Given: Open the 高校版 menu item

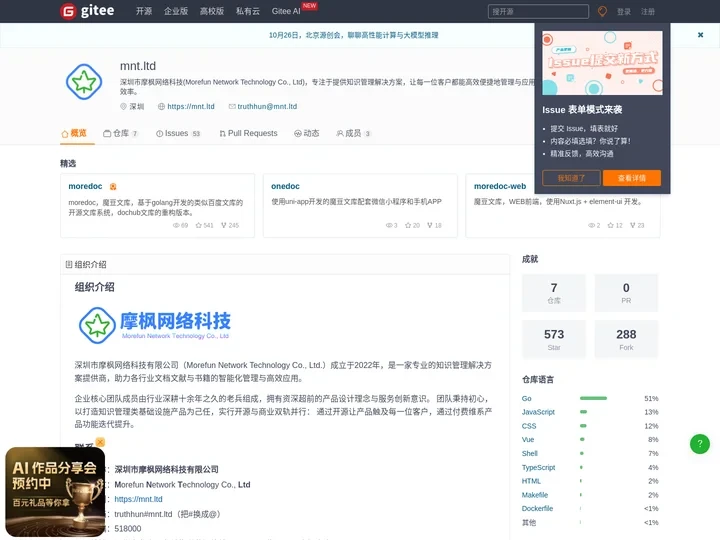Looking at the screenshot, I should coord(212,11).
